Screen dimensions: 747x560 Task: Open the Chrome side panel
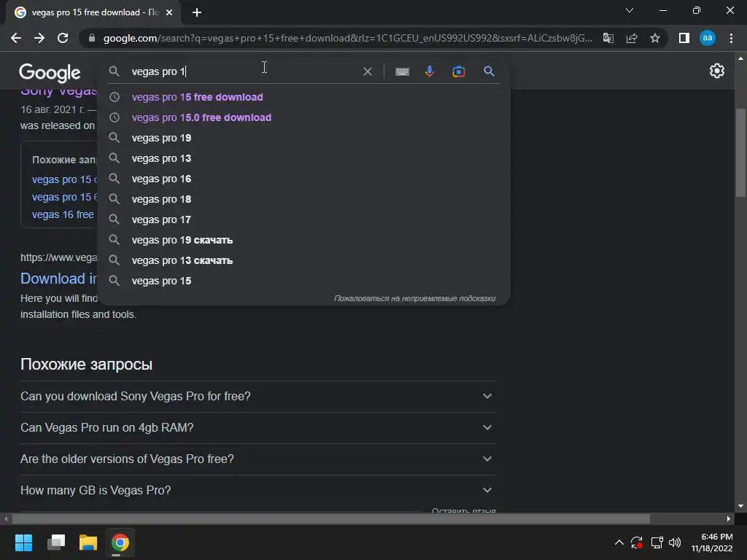[x=684, y=38]
